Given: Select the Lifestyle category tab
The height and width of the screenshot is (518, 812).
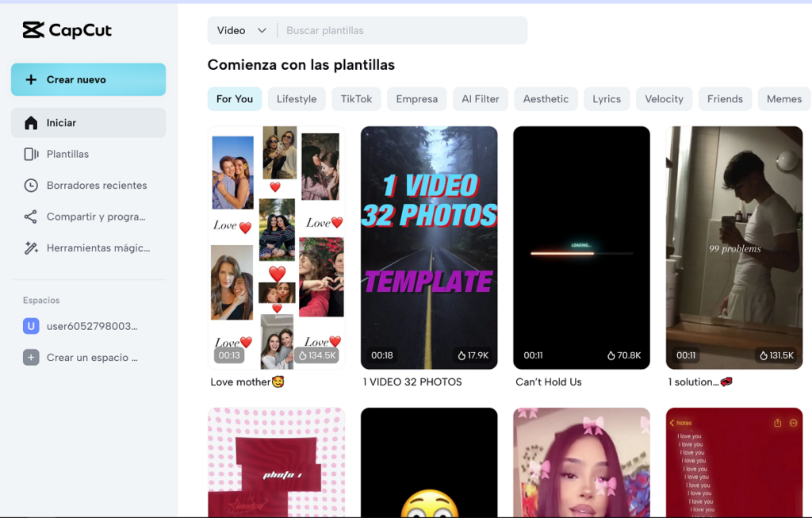Looking at the screenshot, I should [x=297, y=99].
